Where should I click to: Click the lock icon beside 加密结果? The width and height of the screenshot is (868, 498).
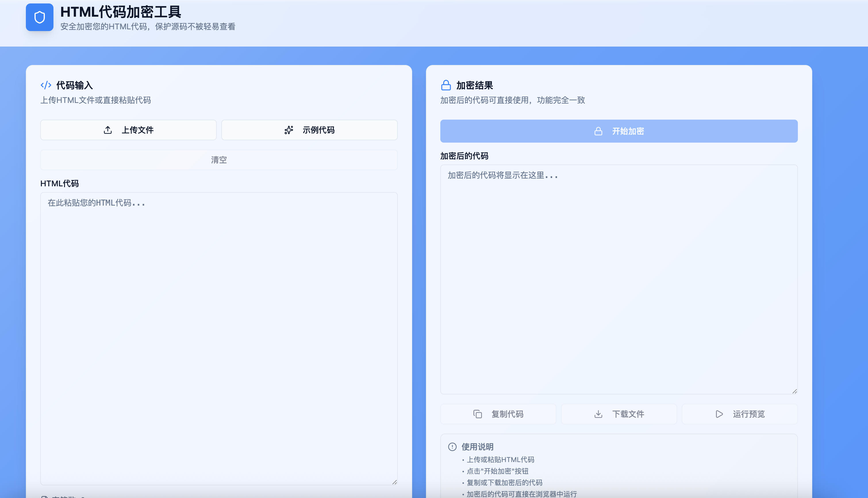click(x=446, y=85)
